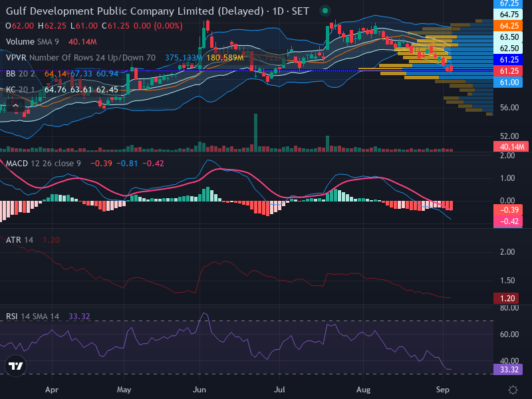Click the 64.25 orange price label

coord(508,26)
